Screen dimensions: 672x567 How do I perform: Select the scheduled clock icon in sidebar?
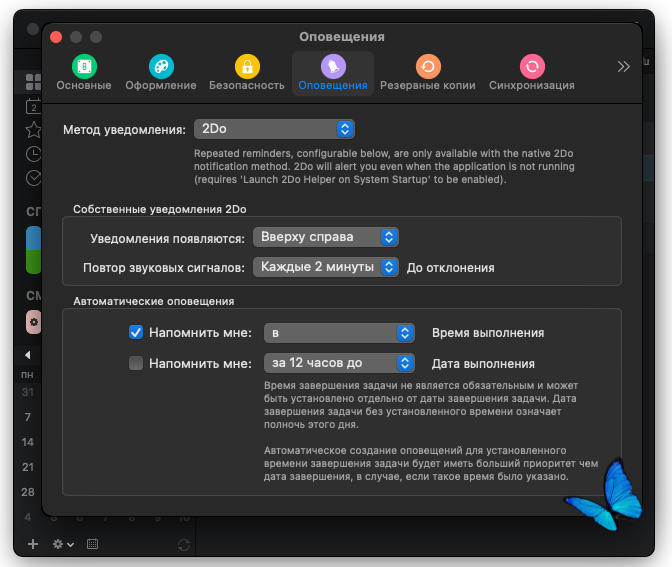(34, 154)
